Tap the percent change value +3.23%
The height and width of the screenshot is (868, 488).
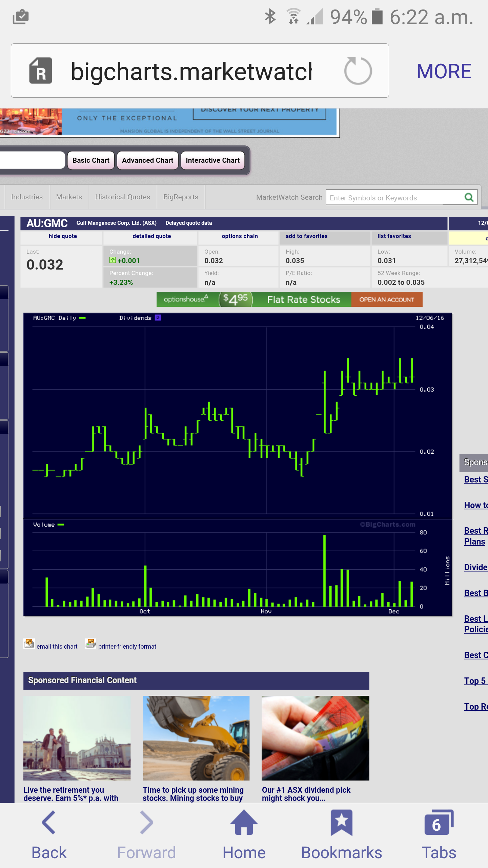(121, 282)
